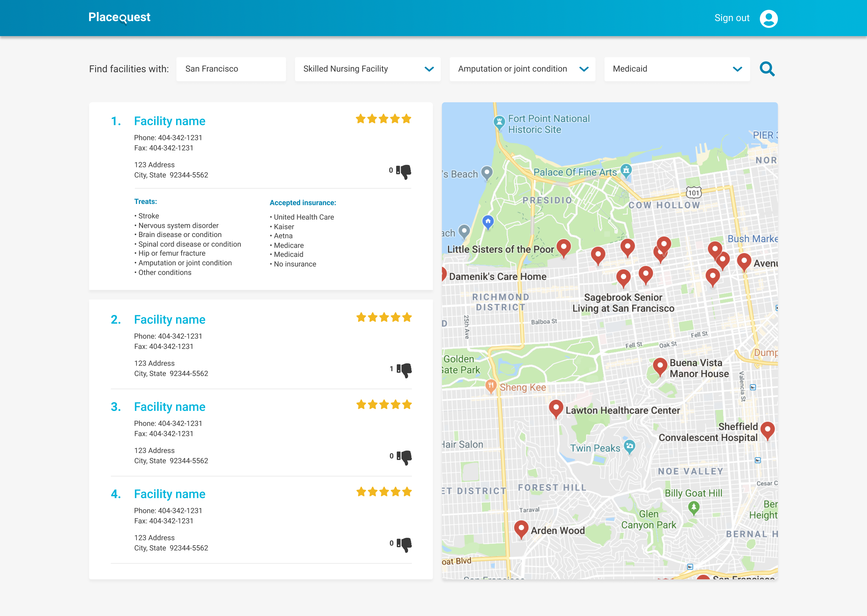This screenshot has width=867, height=616.
Task: Click thumbs-down icon on facility 2
Action: (405, 370)
